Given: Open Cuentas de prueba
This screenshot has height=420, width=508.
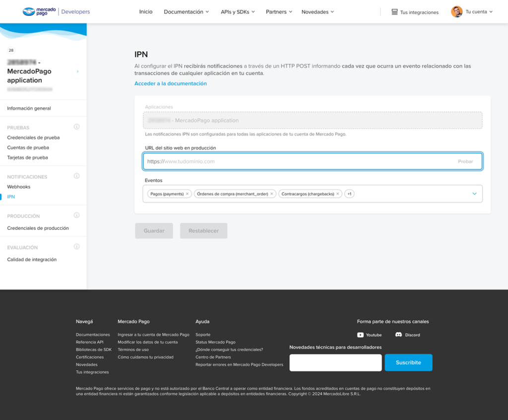Looking at the screenshot, I should coord(28,147).
